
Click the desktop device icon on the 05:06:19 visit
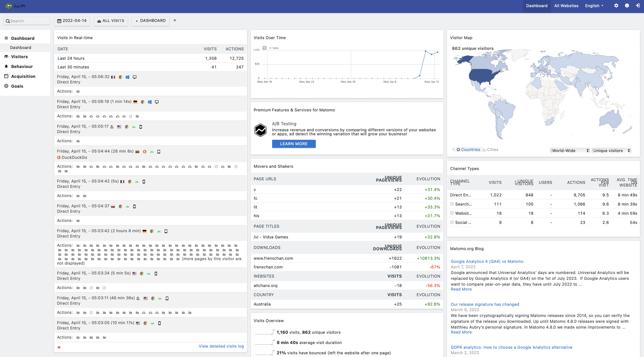click(x=157, y=102)
